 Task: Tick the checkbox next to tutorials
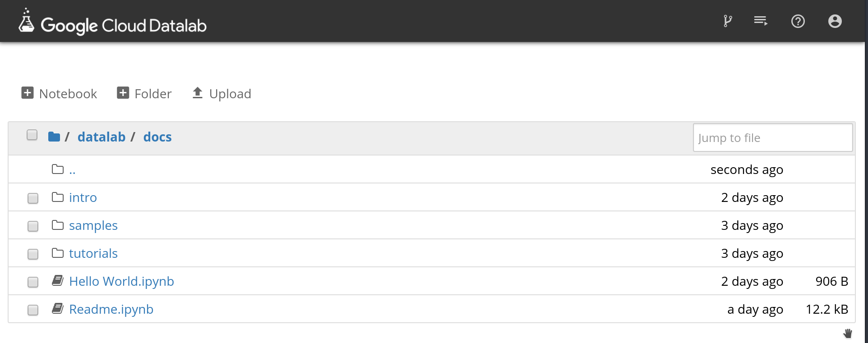pos(33,254)
